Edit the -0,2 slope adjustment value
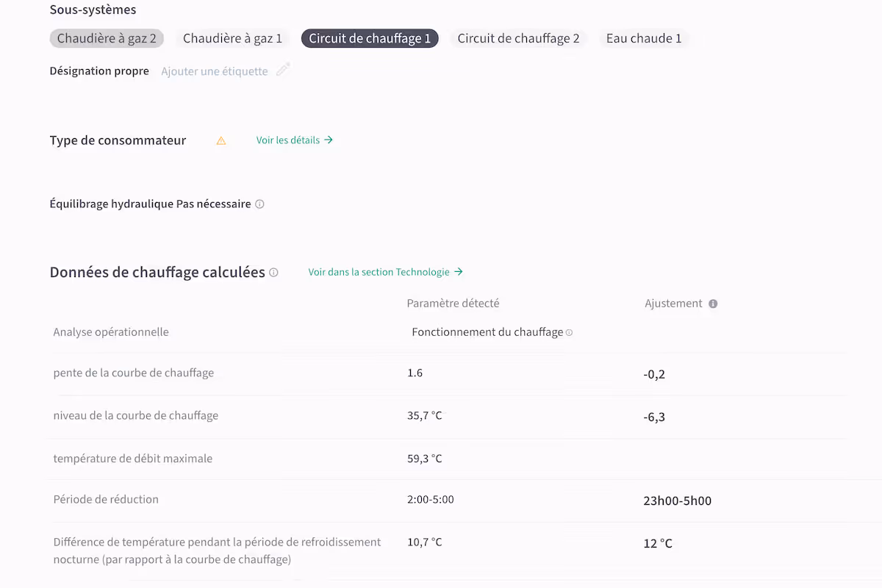This screenshot has height=588, width=882. 654,374
